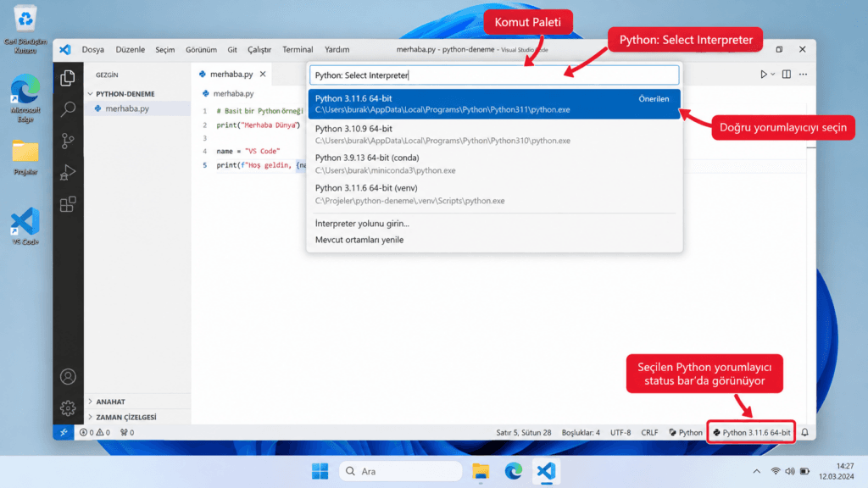868x488 pixels.
Task: Open the Dosya menu
Action: (x=93, y=49)
